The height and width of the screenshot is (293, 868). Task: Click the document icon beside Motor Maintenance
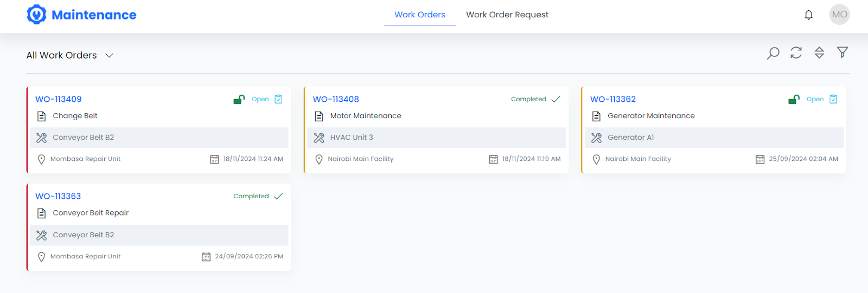point(319,116)
